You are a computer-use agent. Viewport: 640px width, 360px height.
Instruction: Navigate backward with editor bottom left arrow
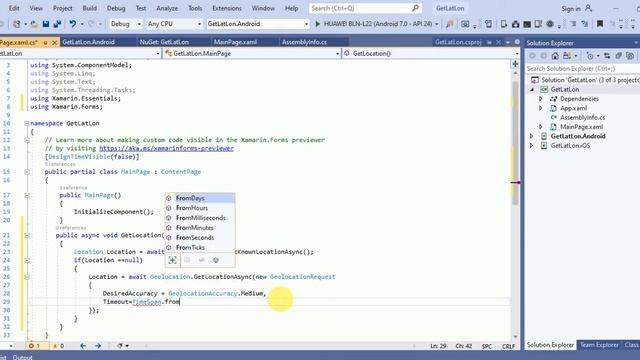pos(83,346)
